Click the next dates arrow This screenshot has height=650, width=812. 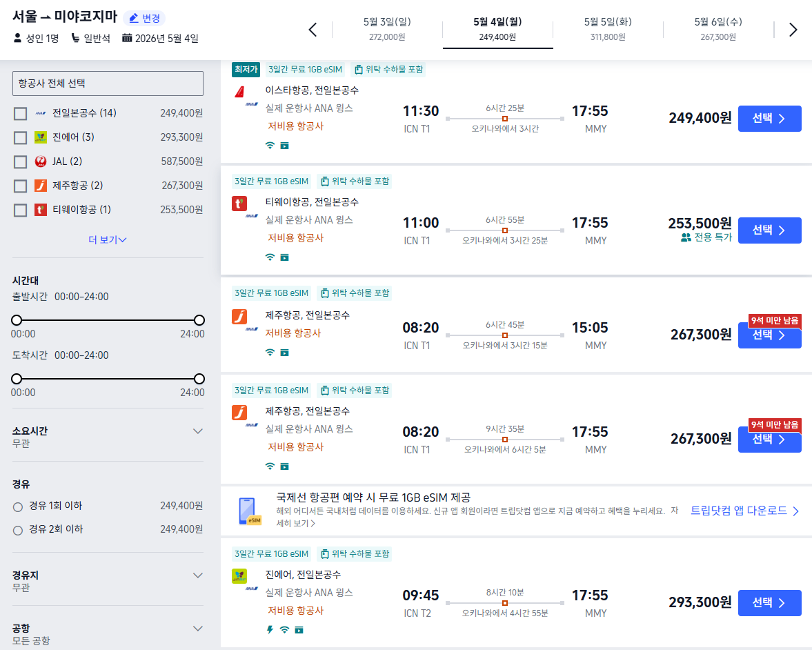(x=793, y=30)
